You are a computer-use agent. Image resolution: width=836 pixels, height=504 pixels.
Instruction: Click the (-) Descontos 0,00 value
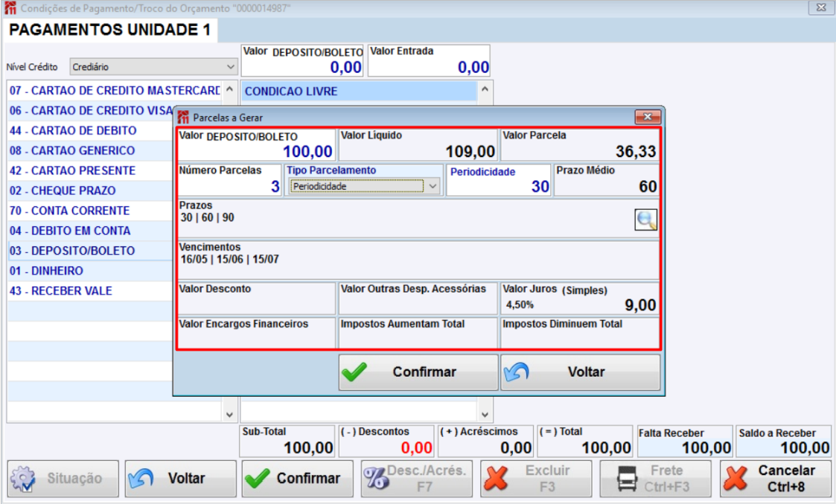point(416,448)
